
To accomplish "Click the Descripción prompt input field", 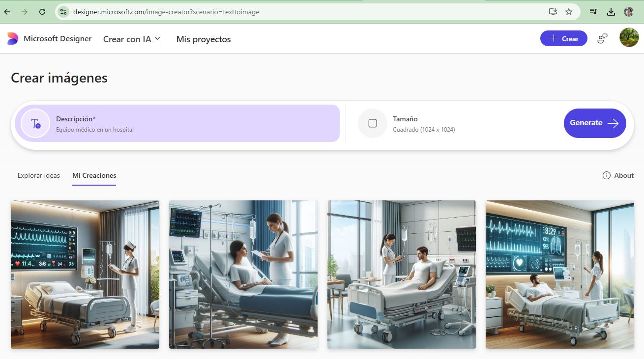I will pos(197,124).
